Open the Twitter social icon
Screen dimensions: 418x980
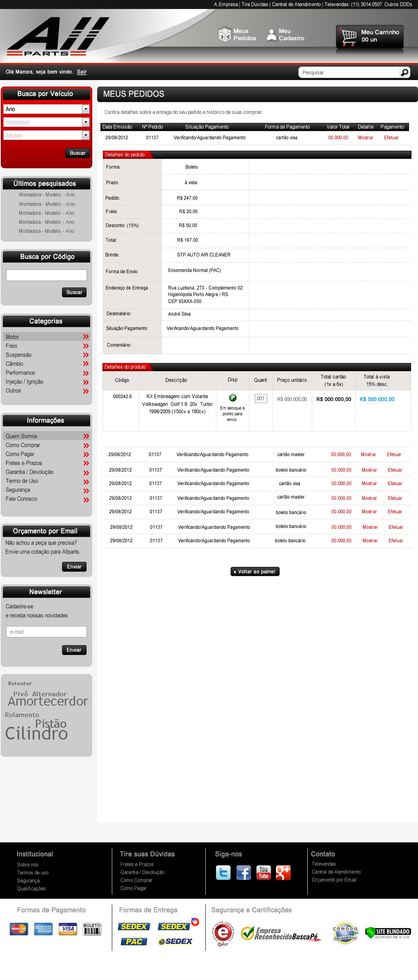[223, 873]
